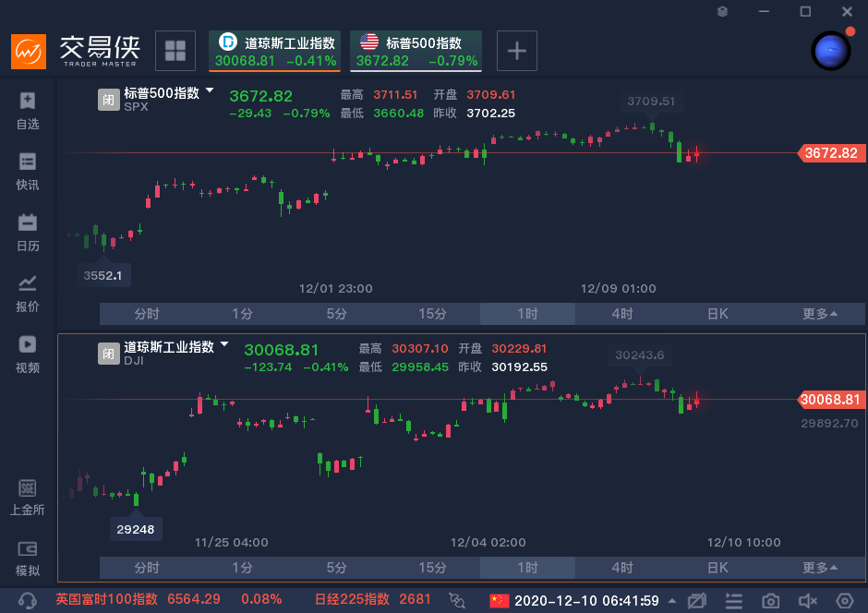Expand 更多 periods in DJI chart
The height and width of the screenshot is (613, 868).
820,568
